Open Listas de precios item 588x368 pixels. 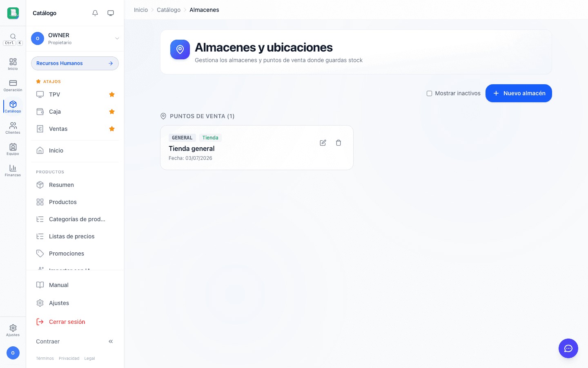75,236
